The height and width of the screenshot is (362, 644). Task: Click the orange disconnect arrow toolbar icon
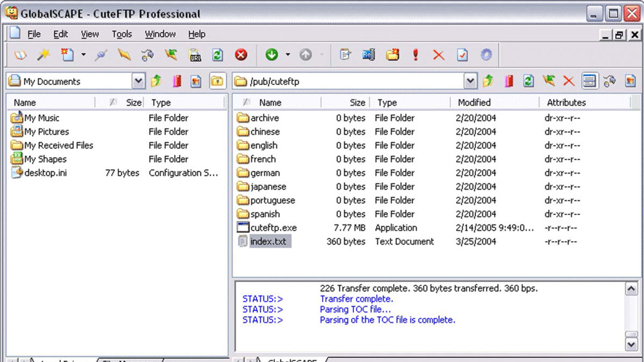tap(124, 55)
